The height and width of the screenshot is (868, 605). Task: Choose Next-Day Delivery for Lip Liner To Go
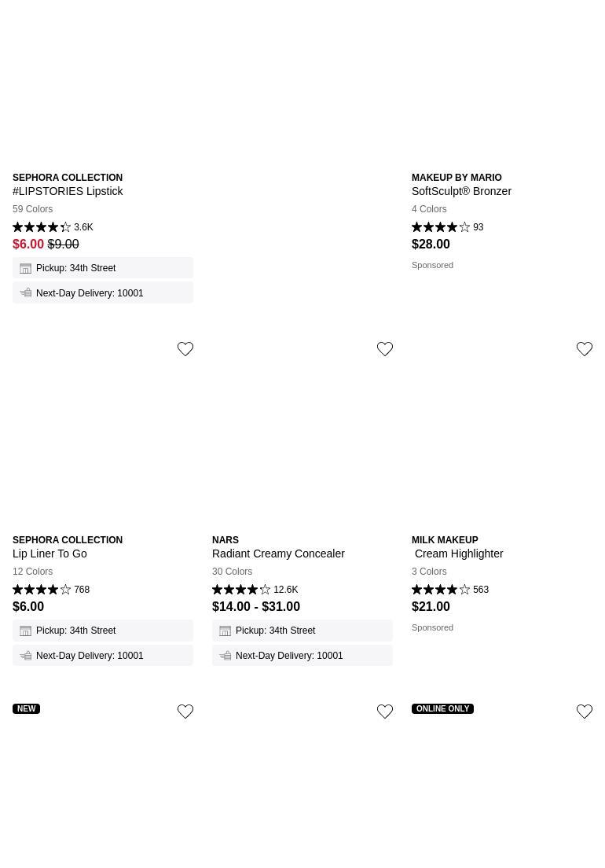coord(90,656)
